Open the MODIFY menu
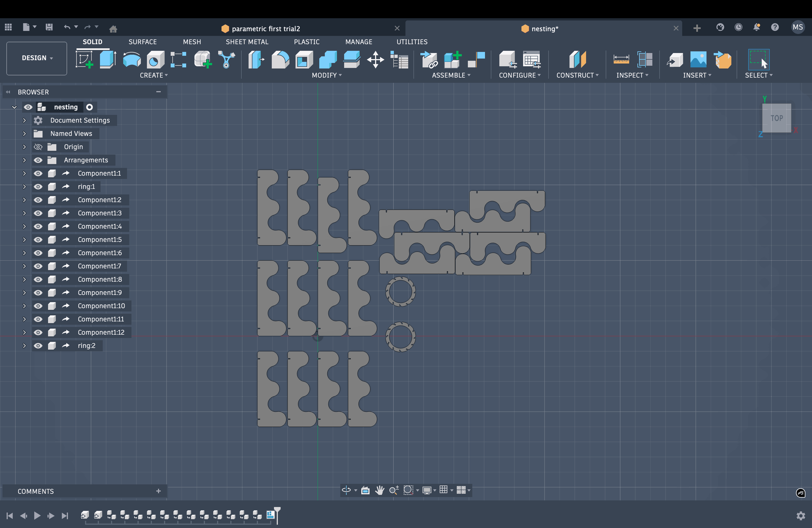 point(326,75)
